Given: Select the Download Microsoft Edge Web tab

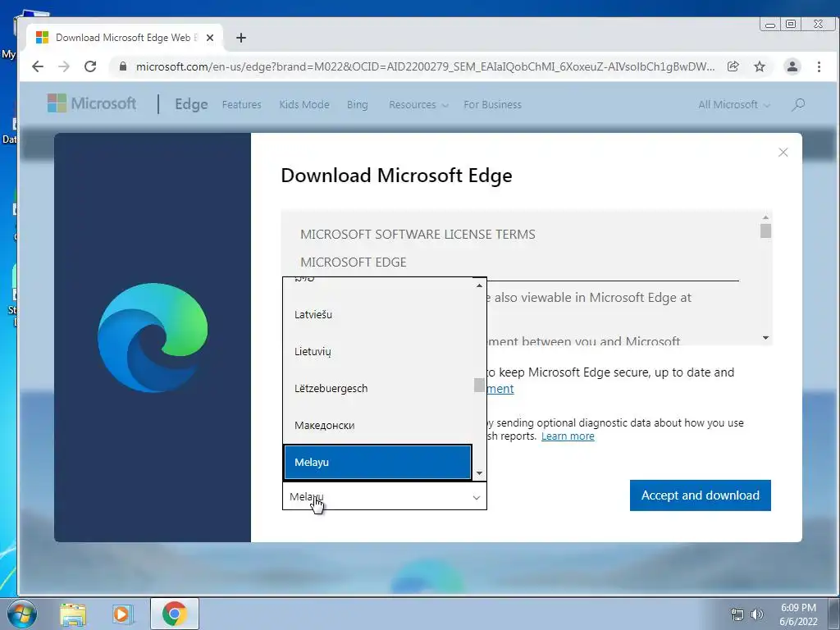Looking at the screenshot, I should (x=125, y=38).
